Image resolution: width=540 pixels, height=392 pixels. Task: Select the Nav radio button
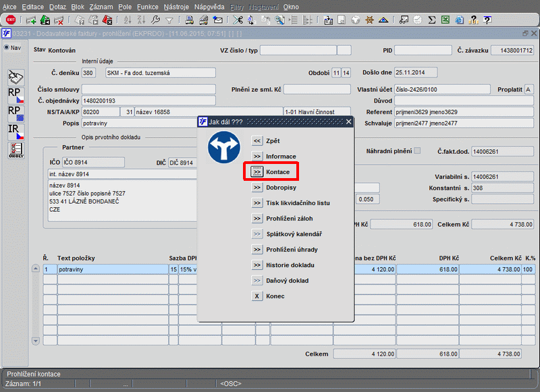(6, 47)
